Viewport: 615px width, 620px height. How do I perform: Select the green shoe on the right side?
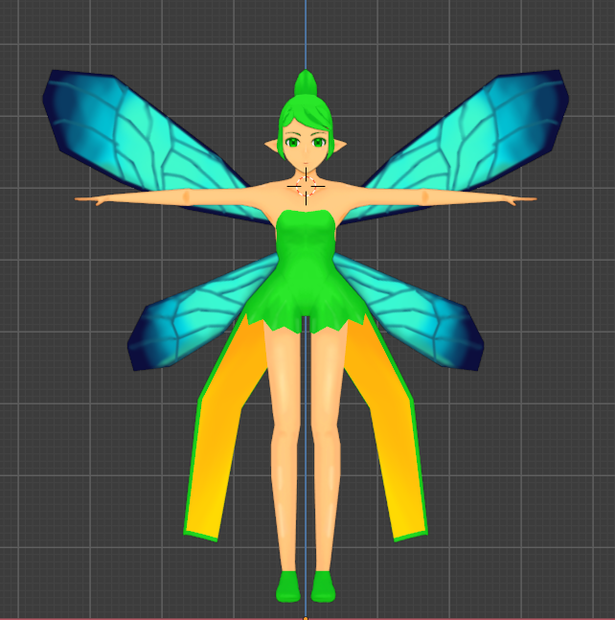(x=323, y=587)
